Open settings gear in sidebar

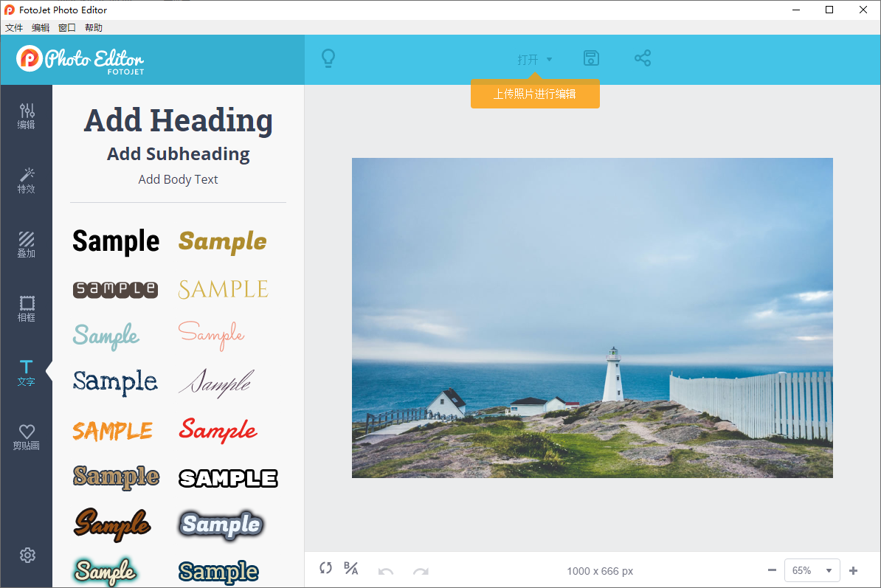pos(27,556)
